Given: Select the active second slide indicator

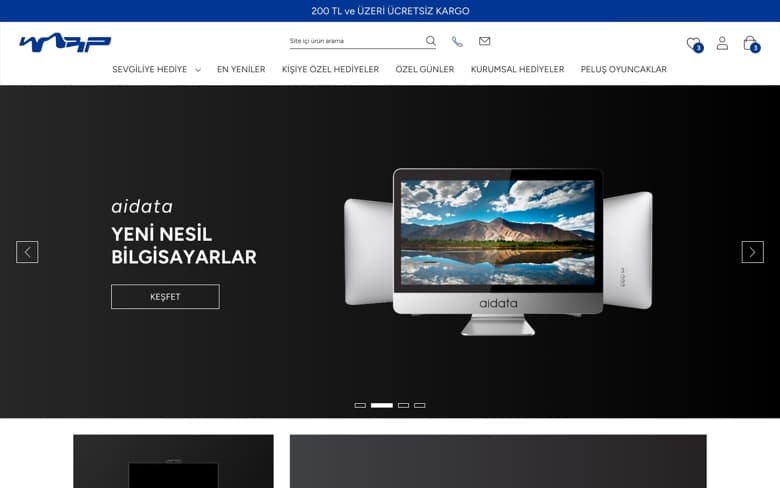Looking at the screenshot, I should 382,405.
